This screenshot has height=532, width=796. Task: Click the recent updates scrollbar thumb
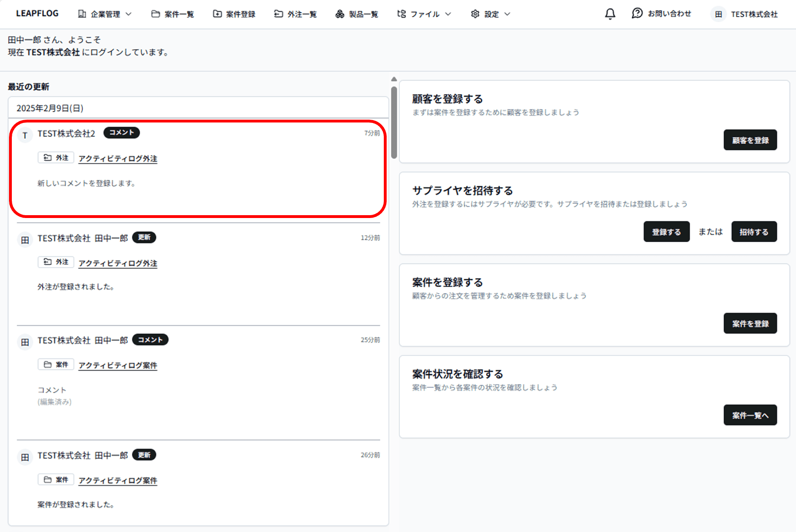point(394,122)
